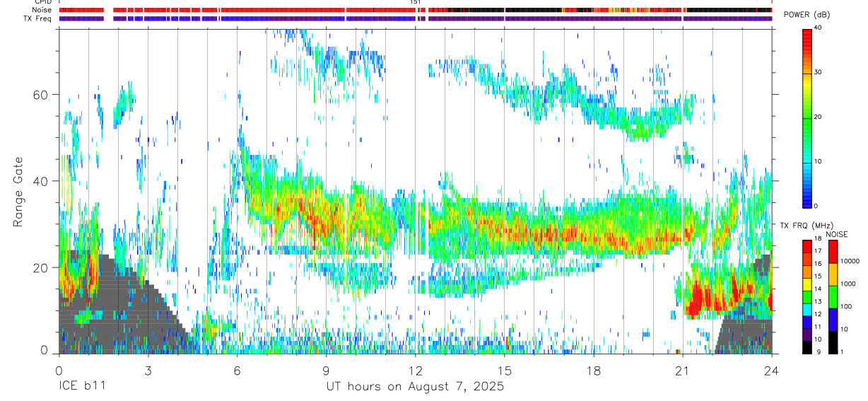Click the 40 label on POWER scale
Viewport: 868px width, 401px height.
(x=819, y=29)
